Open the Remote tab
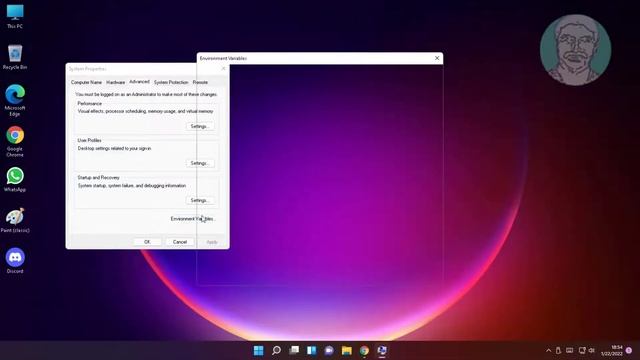The width and height of the screenshot is (640, 360). [200, 82]
